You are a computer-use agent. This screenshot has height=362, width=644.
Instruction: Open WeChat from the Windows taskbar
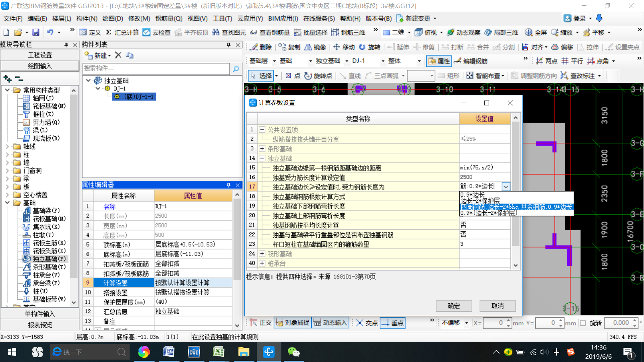293,352
